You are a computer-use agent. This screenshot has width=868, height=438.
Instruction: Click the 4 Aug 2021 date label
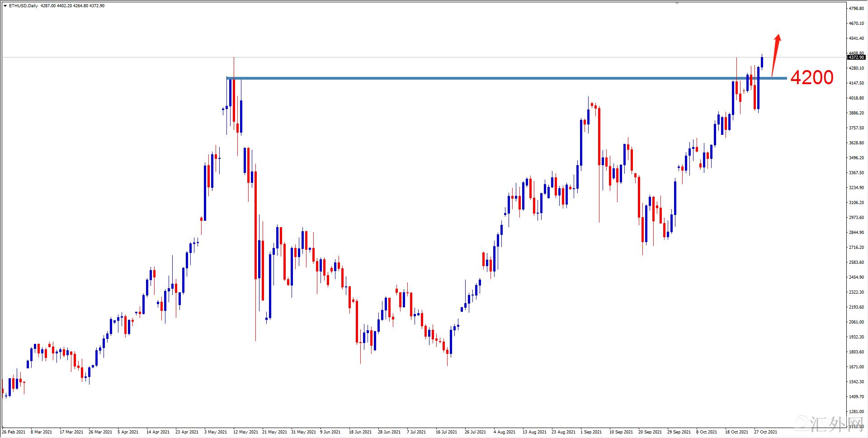coord(505,432)
